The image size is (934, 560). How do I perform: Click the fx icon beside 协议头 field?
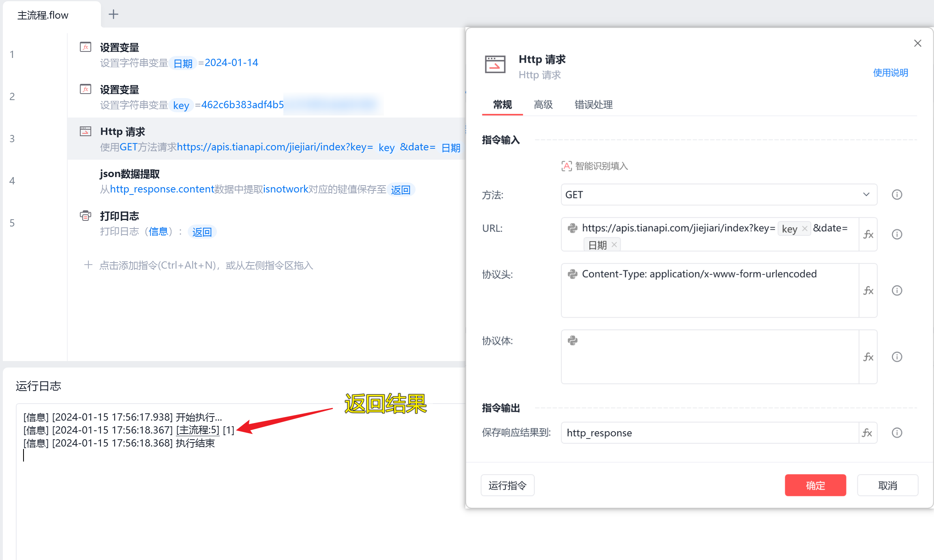tap(868, 290)
